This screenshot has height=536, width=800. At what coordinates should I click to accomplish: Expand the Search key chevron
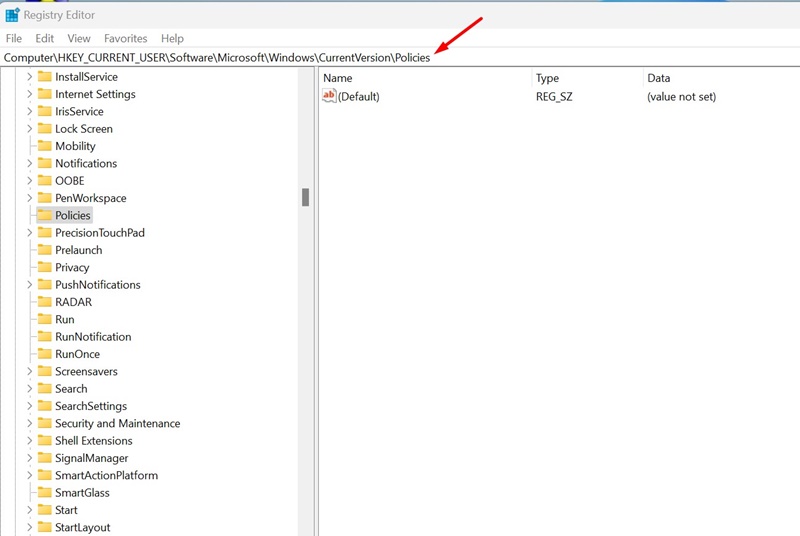click(x=29, y=389)
